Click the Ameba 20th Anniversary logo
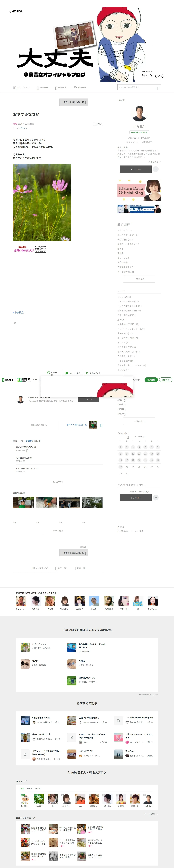This screenshot has width=174, height=868. 24,380
